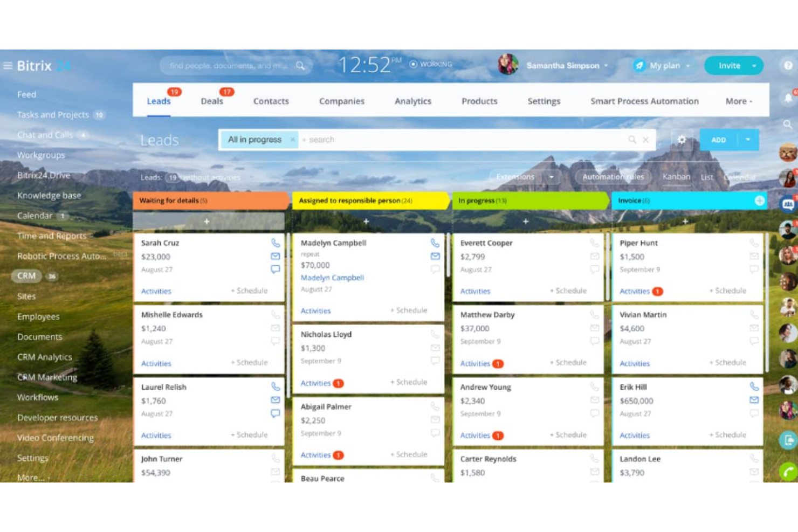Add a lead under Waiting for details column
The image size is (798, 532).
pos(209,222)
